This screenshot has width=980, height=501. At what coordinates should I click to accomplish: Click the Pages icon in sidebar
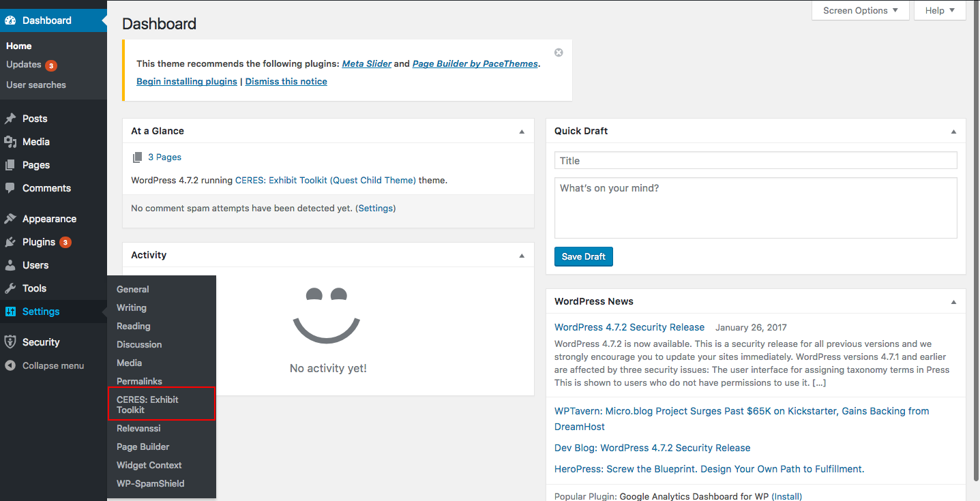pos(10,165)
